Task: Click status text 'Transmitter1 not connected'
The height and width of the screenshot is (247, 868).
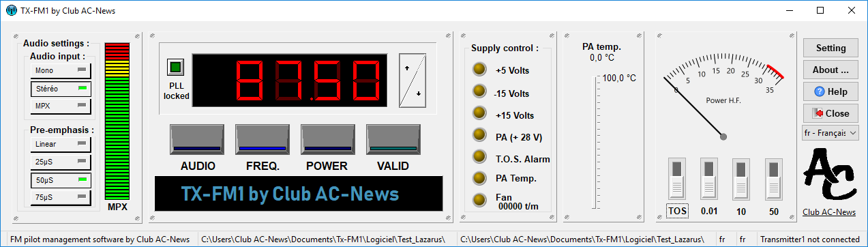Action: click(x=809, y=239)
